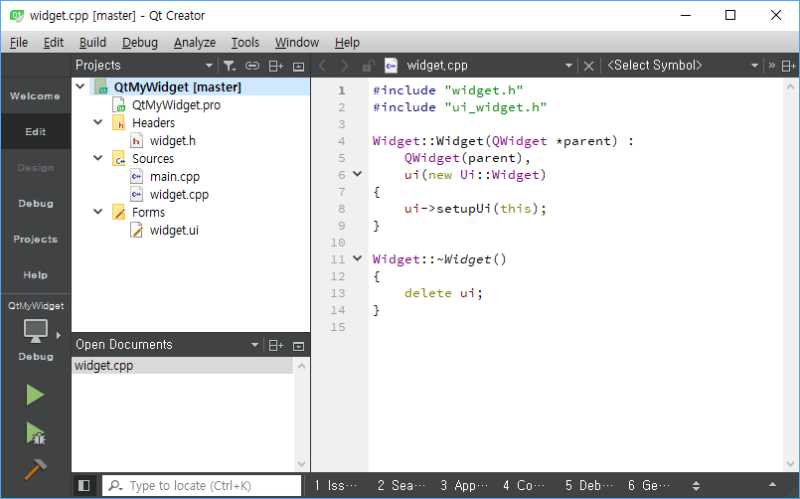Close the widget.cpp document
This screenshot has height=499, width=800.
[588, 66]
